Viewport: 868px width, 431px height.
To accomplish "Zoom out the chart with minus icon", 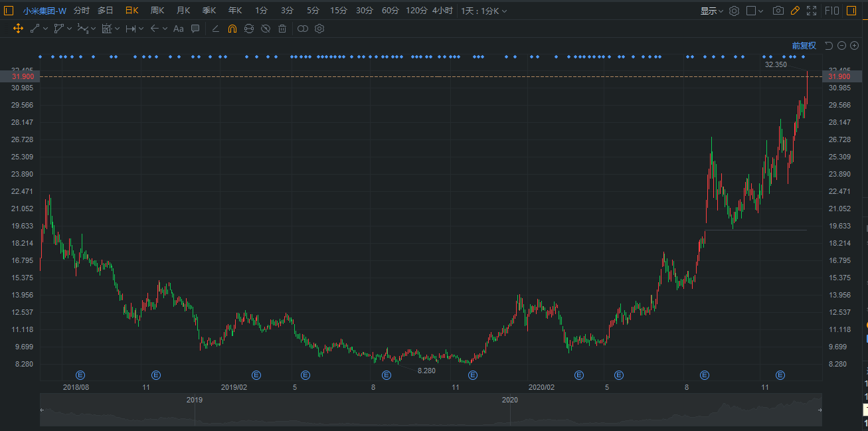I will (841, 45).
